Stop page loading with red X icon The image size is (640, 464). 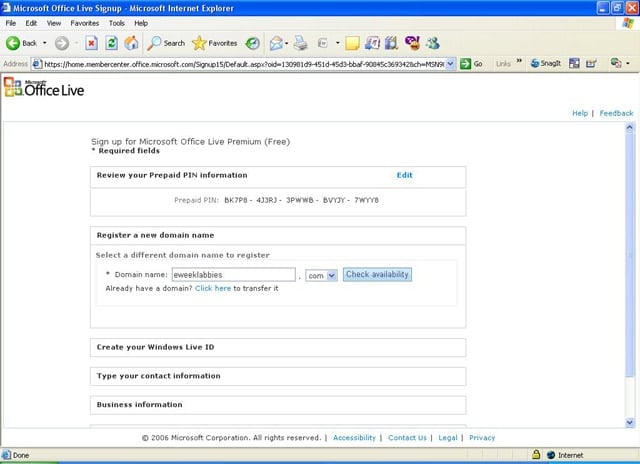91,43
